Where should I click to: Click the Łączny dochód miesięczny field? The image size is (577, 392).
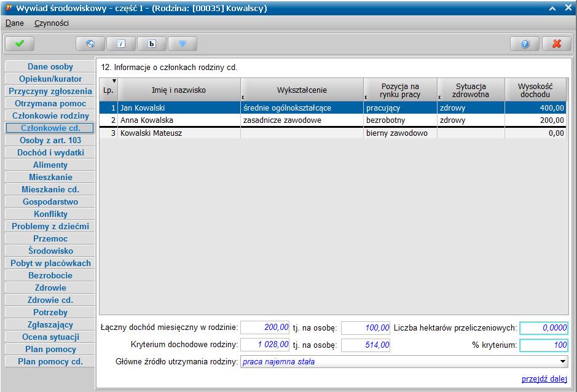click(x=265, y=327)
